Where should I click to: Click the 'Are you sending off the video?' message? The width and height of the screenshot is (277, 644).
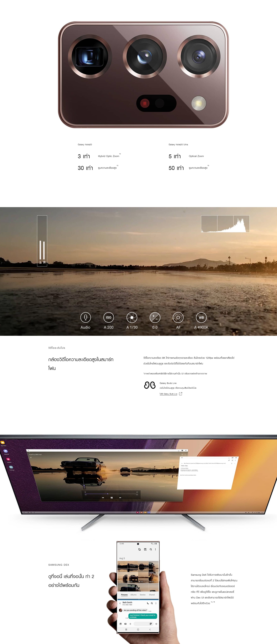(135, 610)
